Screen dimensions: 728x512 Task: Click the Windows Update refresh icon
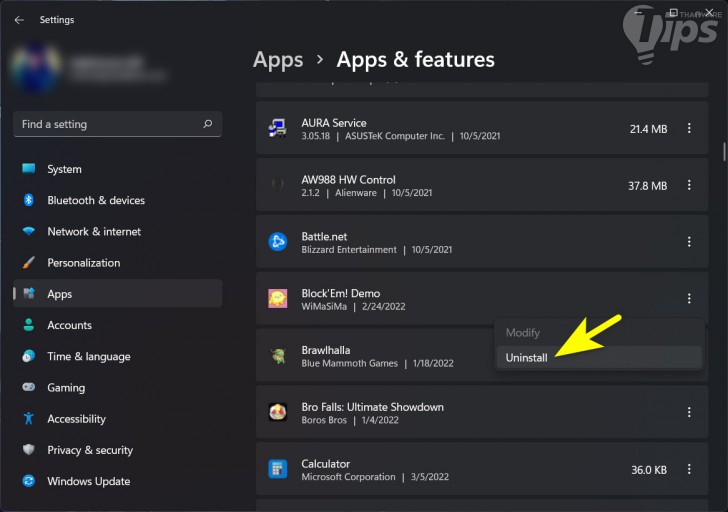click(x=29, y=481)
